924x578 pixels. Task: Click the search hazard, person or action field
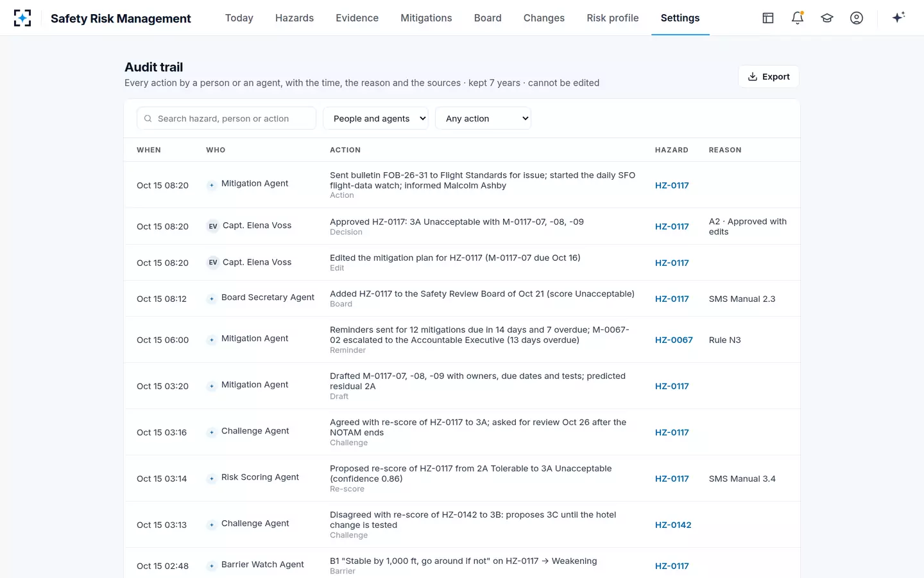pos(227,118)
